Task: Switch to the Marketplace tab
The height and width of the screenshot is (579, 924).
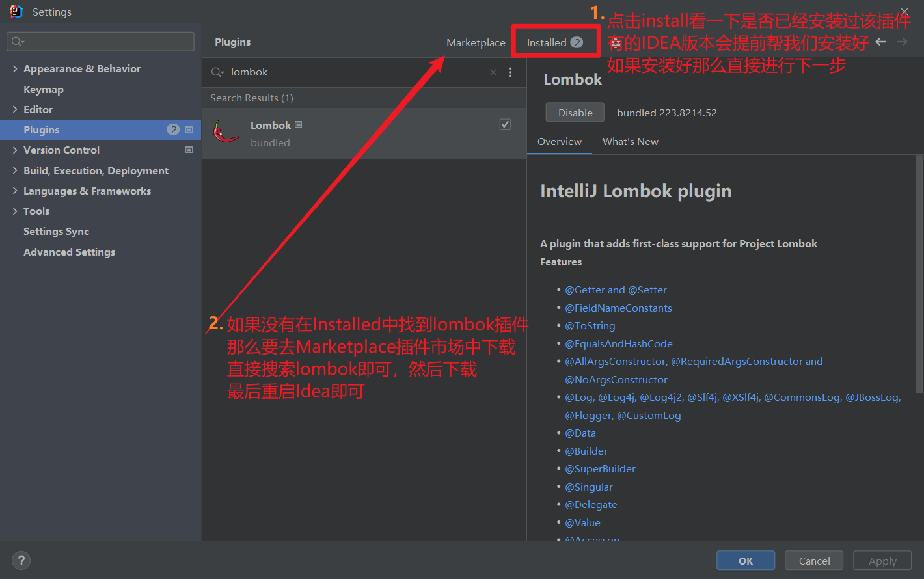Action: (476, 42)
